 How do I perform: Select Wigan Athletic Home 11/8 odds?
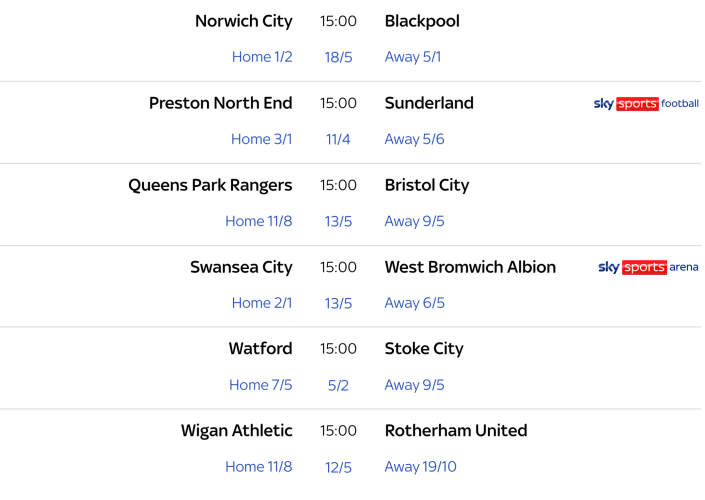[258, 467]
